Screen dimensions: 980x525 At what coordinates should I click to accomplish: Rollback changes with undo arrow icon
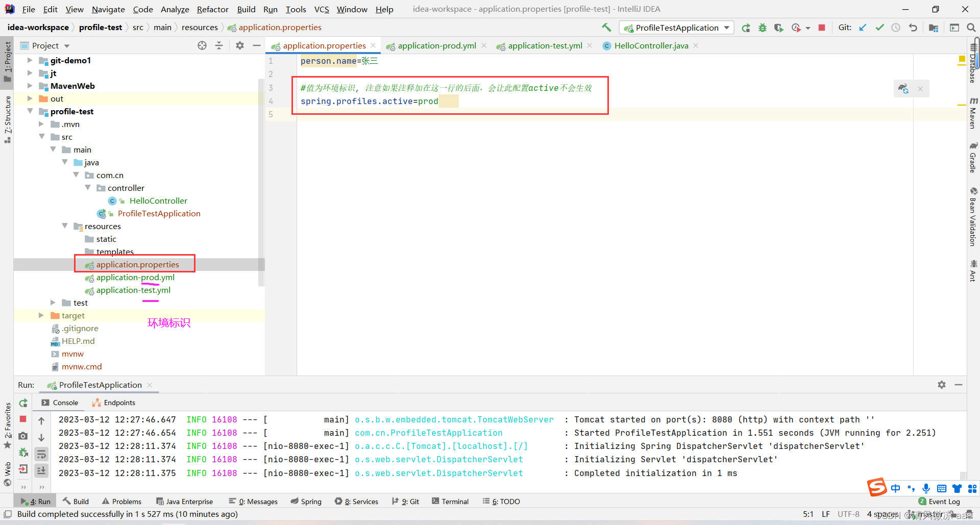pos(913,28)
